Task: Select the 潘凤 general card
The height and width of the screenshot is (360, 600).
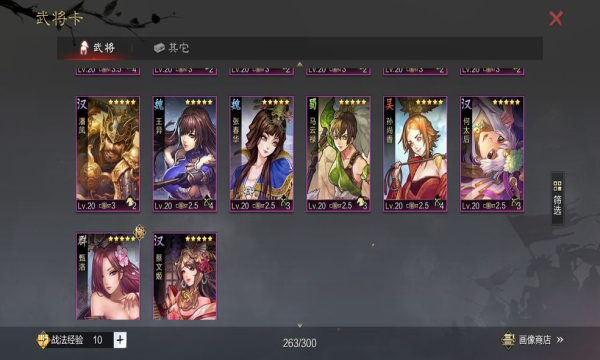Action: (108, 154)
